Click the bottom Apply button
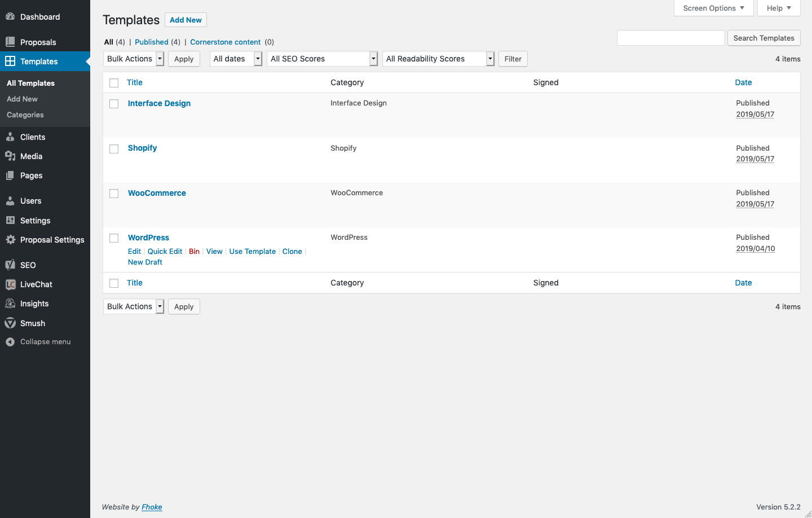812x518 pixels. (x=184, y=306)
